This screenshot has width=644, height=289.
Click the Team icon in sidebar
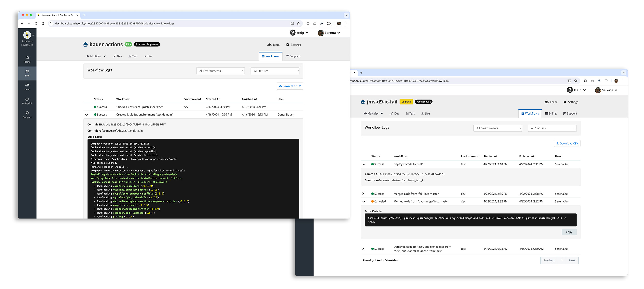27,87
